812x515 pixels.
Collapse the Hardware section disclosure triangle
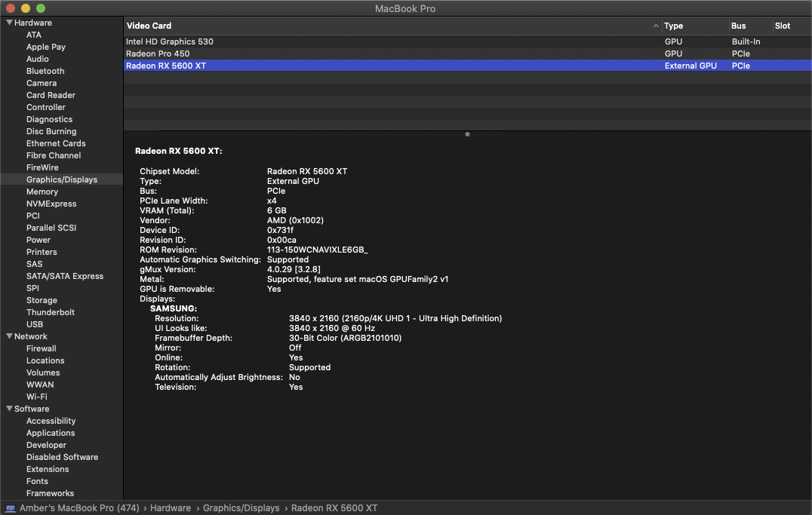(9, 23)
